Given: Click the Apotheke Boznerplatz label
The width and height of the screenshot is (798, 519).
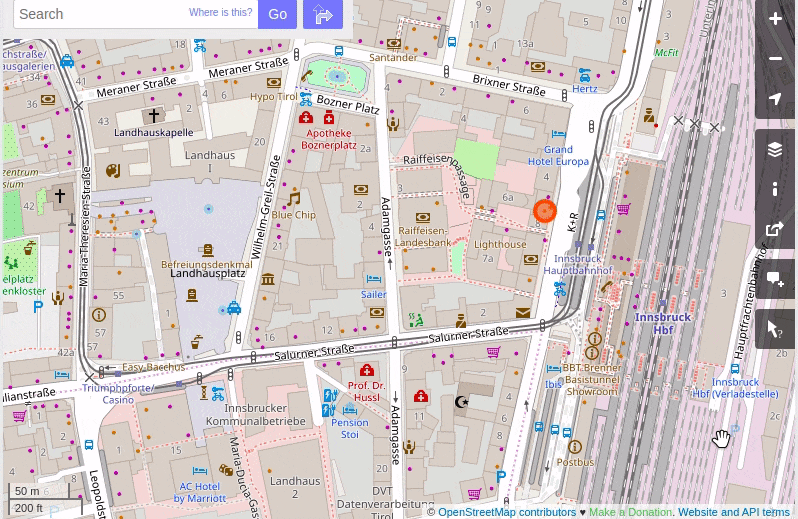Looking at the screenshot, I should click(329, 139).
